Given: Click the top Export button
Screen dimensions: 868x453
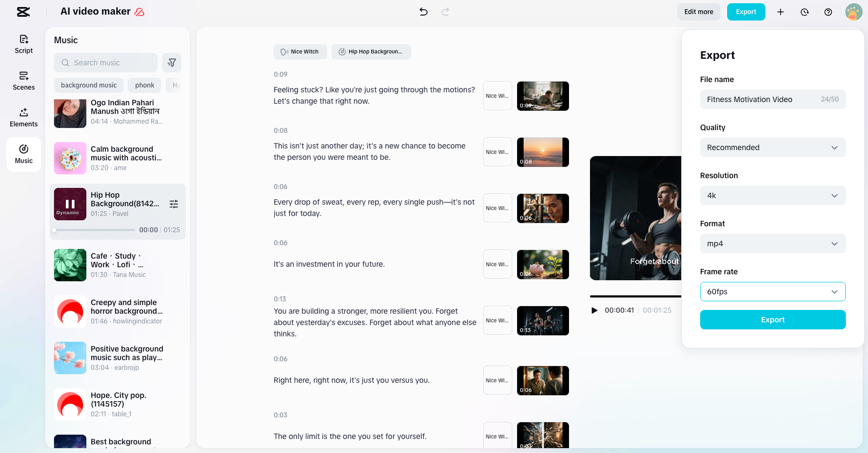Looking at the screenshot, I should click(x=746, y=12).
